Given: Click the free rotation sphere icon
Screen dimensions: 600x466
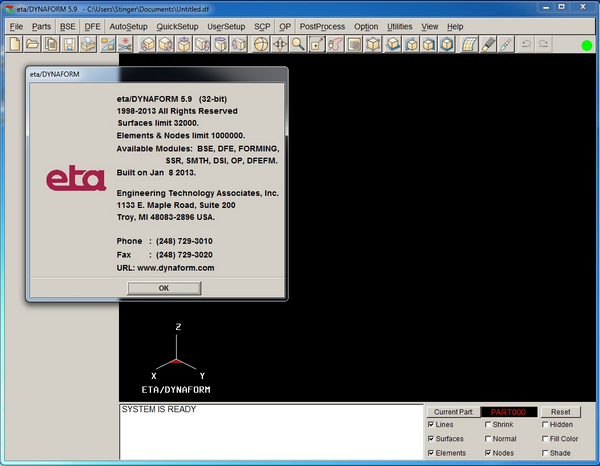Looking at the screenshot, I should pyautogui.click(x=261, y=44).
